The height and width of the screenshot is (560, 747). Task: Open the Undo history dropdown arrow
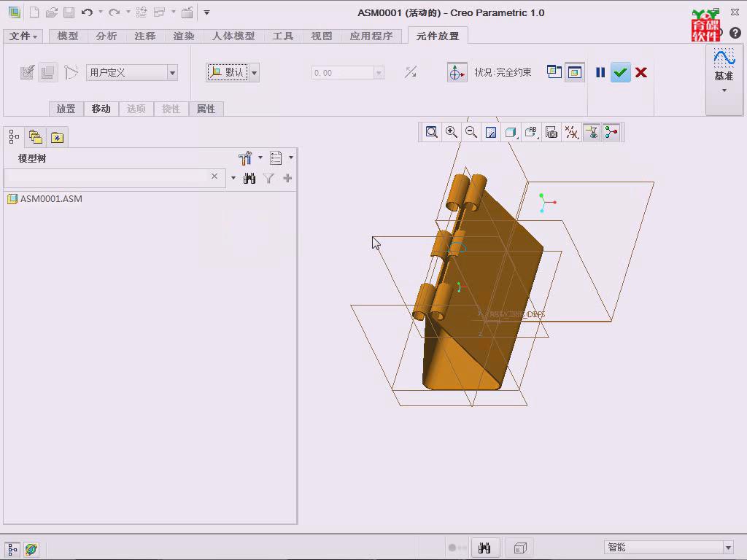[x=101, y=12]
